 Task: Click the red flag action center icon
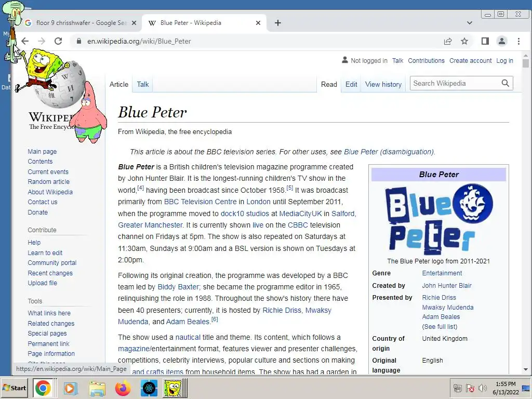point(470,388)
